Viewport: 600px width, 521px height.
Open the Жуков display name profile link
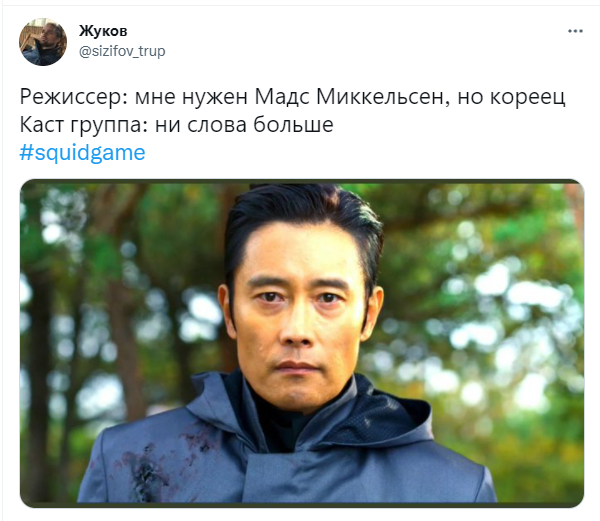click(x=103, y=31)
